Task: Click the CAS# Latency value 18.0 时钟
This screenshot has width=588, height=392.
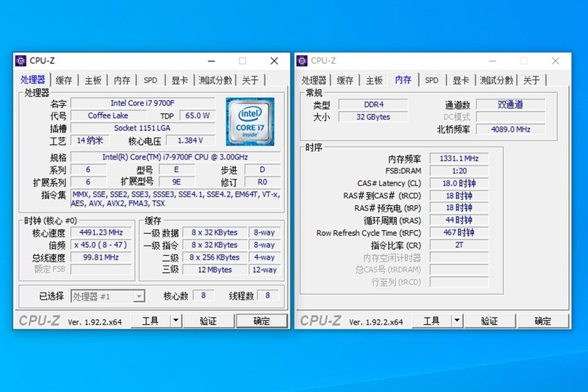Action: [x=459, y=183]
